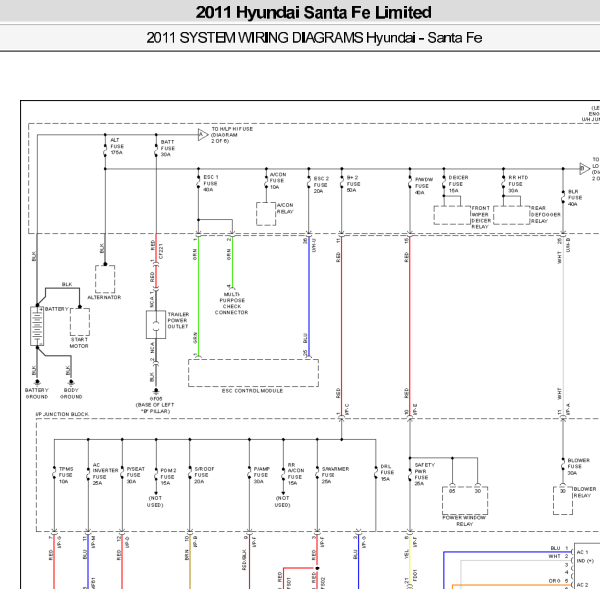Click the 'I/P JUNCTION BLOCK' label
600x589 pixels.
pyautogui.click(x=62, y=414)
